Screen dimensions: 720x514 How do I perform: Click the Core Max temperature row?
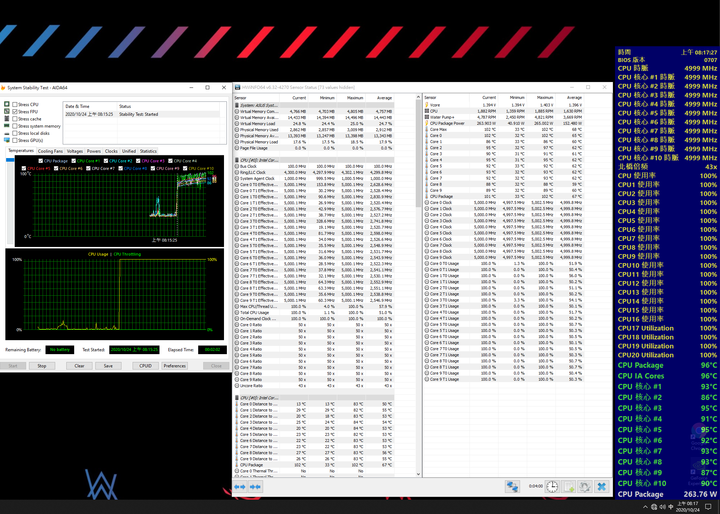[x=504, y=130]
